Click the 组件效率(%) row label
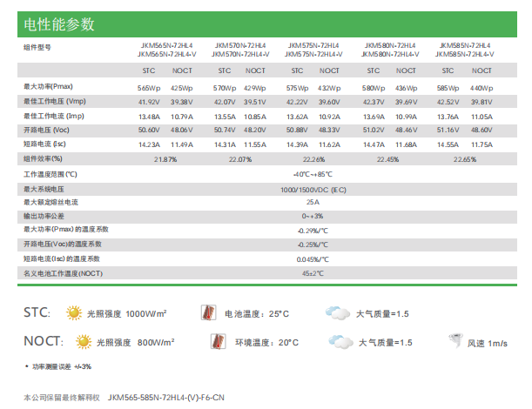This screenshot has height=409, width=532. click(44, 159)
